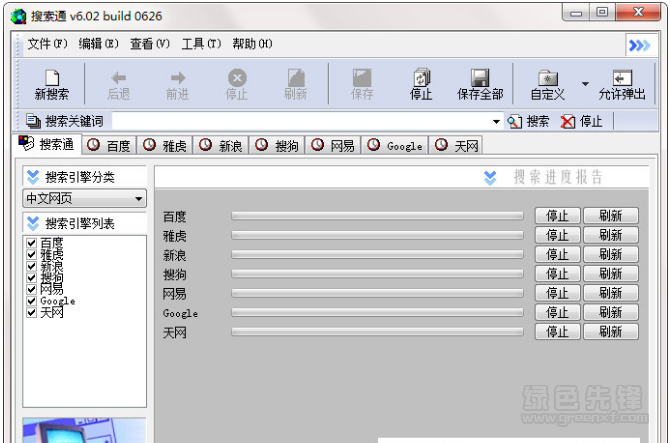
Task: Click 刷新 button in the 天网 progress row
Action: 611,332
